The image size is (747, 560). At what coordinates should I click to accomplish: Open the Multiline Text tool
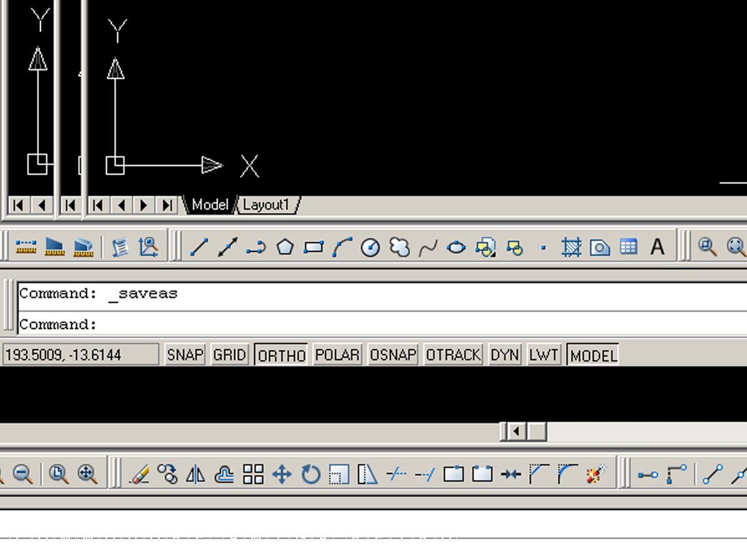657,247
